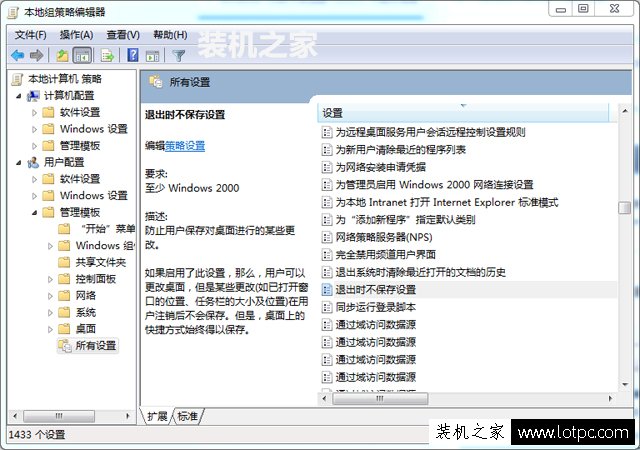The height and width of the screenshot is (450, 640).
Task: Select 共享文件夹 in the tree
Action: tap(100, 262)
